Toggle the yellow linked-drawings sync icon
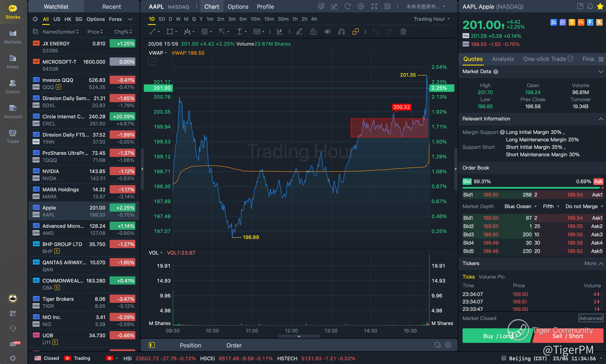This screenshot has width=606, height=364. [355, 31]
